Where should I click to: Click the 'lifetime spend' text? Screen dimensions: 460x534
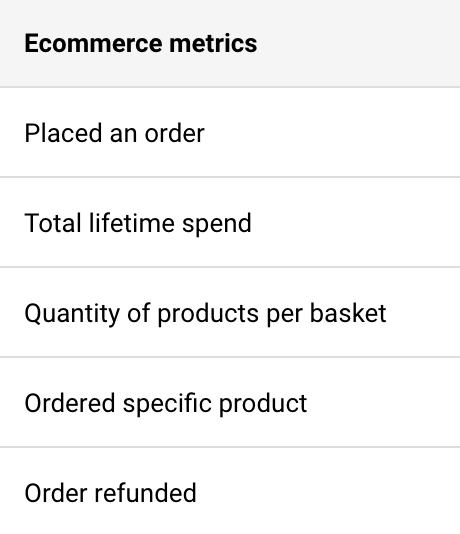pos(170,223)
